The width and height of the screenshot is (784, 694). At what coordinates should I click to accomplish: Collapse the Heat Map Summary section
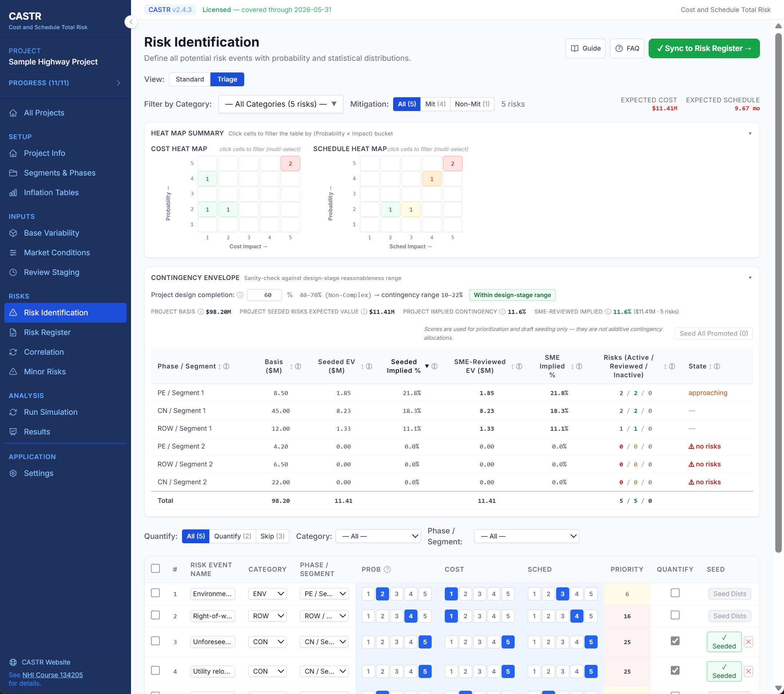[750, 134]
